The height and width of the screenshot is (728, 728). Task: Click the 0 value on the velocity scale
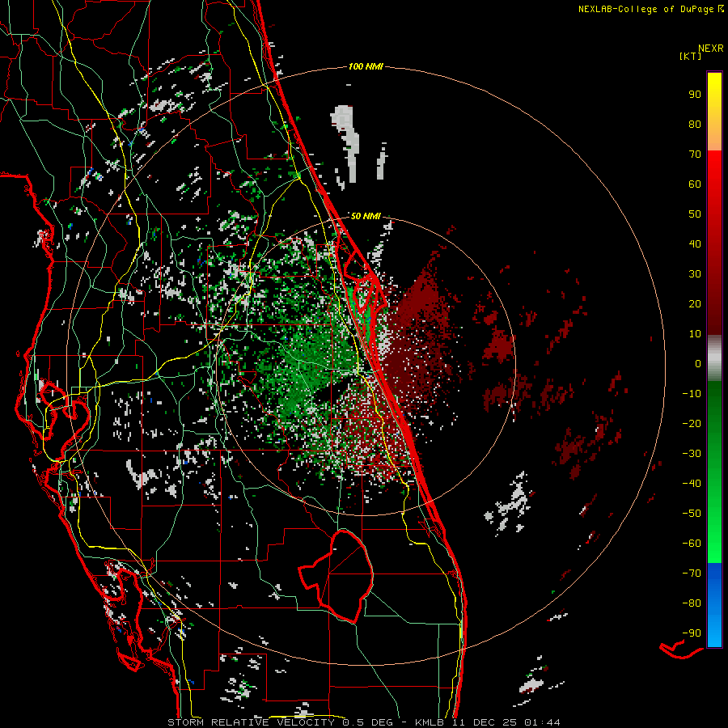[x=698, y=363]
